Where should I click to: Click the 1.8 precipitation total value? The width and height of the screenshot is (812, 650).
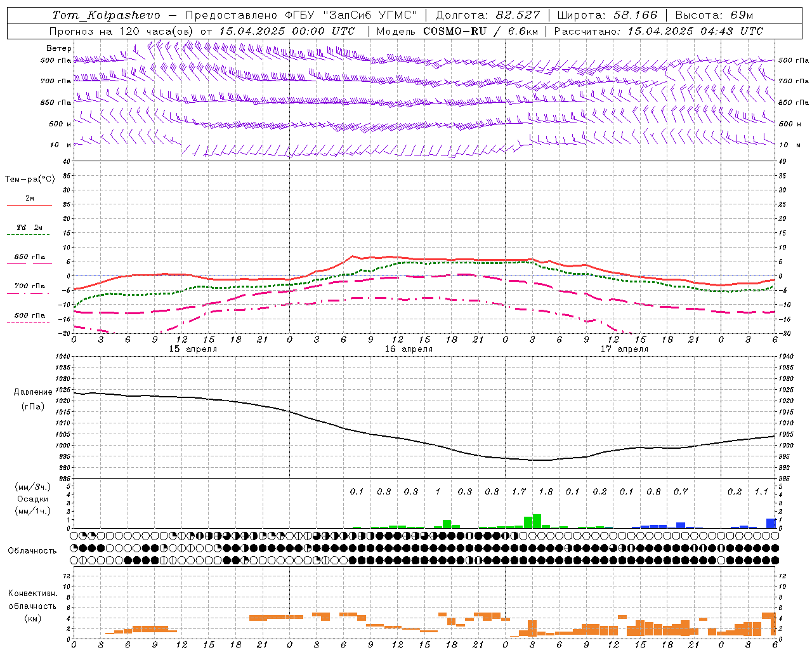pyautogui.click(x=546, y=491)
